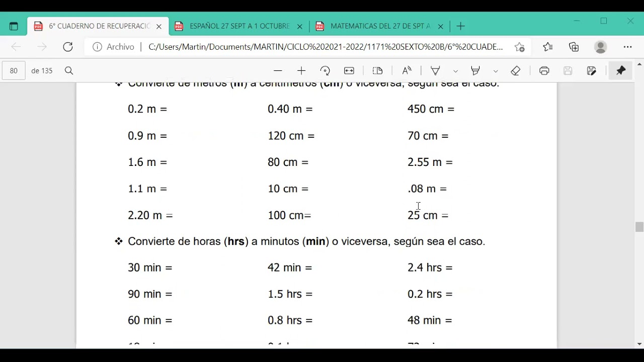
Task: Rotate the PDF page
Action: (325, 71)
